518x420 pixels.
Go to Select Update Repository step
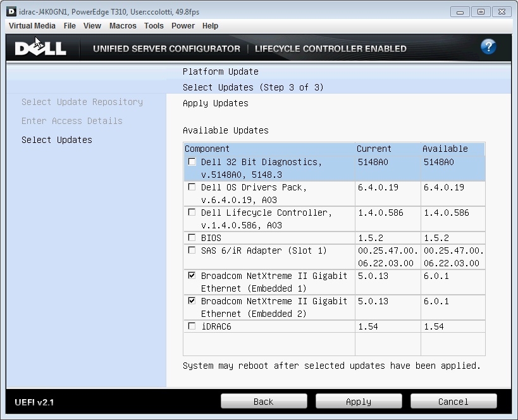(82, 102)
